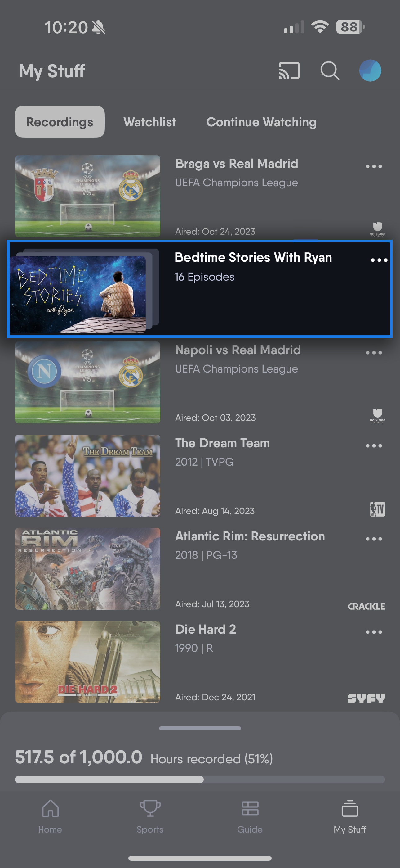Open the Sports trophy tab
Screen dimensions: 400x868
click(150, 817)
